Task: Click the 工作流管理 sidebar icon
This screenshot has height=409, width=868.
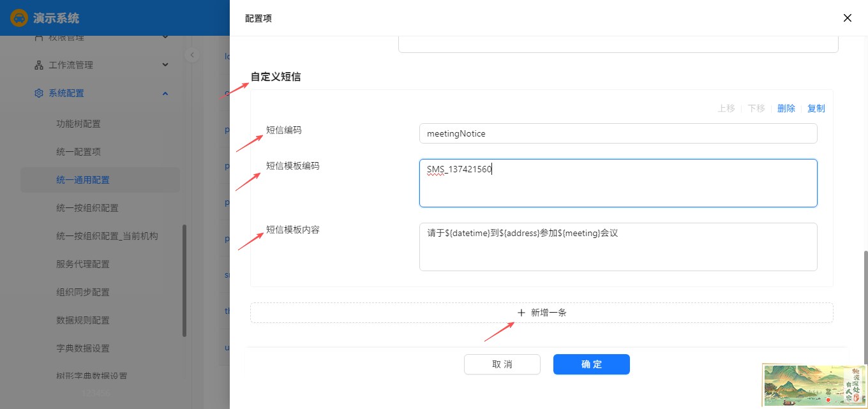Action: coord(38,65)
